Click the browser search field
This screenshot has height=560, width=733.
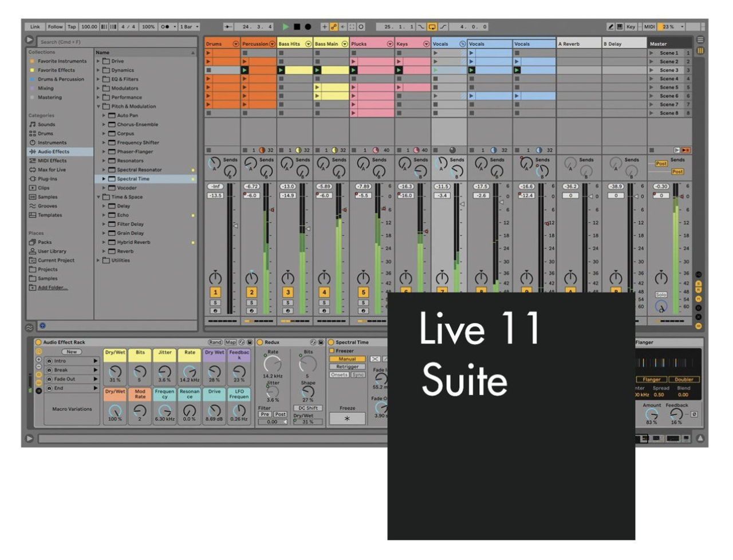117,42
